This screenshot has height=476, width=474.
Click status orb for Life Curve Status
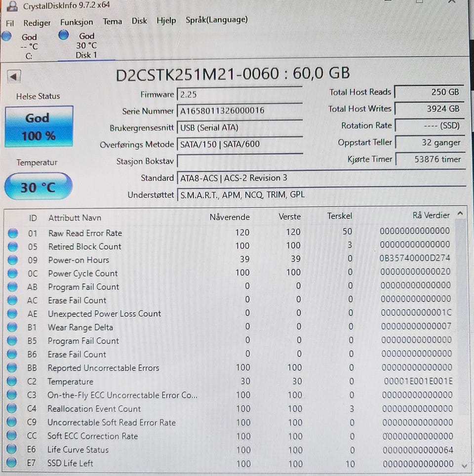tap(11, 449)
